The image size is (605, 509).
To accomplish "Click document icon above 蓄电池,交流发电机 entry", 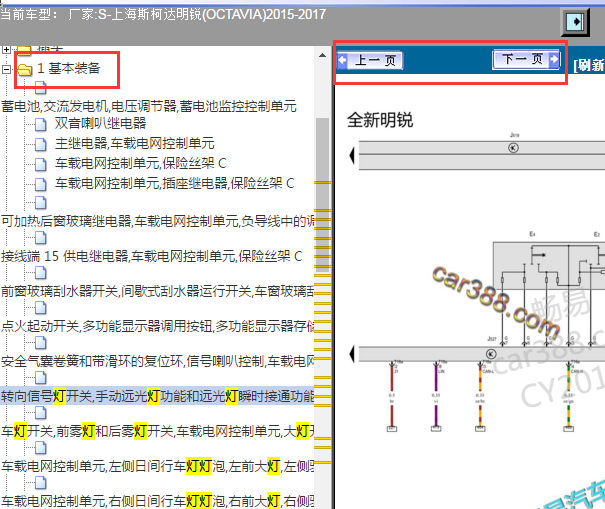I will point(41,88).
